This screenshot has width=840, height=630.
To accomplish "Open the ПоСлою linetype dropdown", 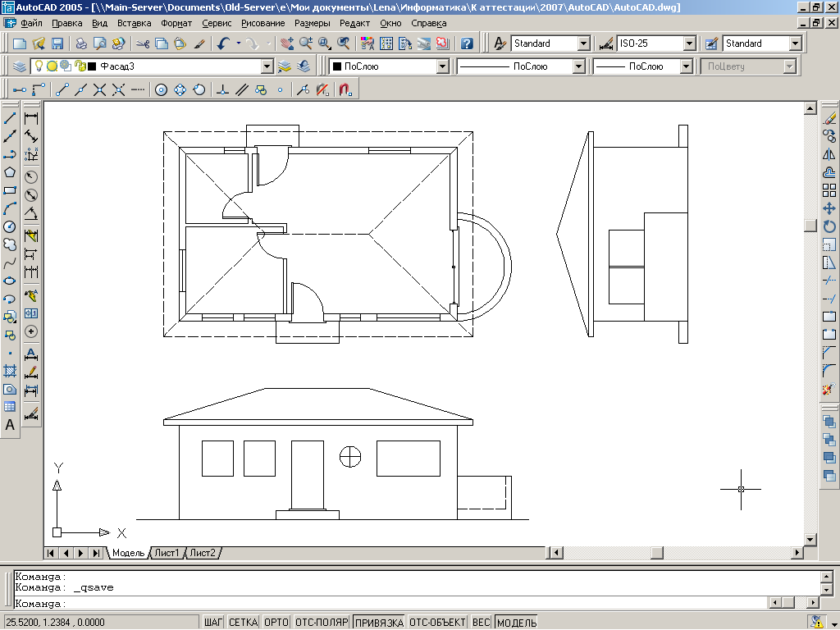I will [x=578, y=66].
